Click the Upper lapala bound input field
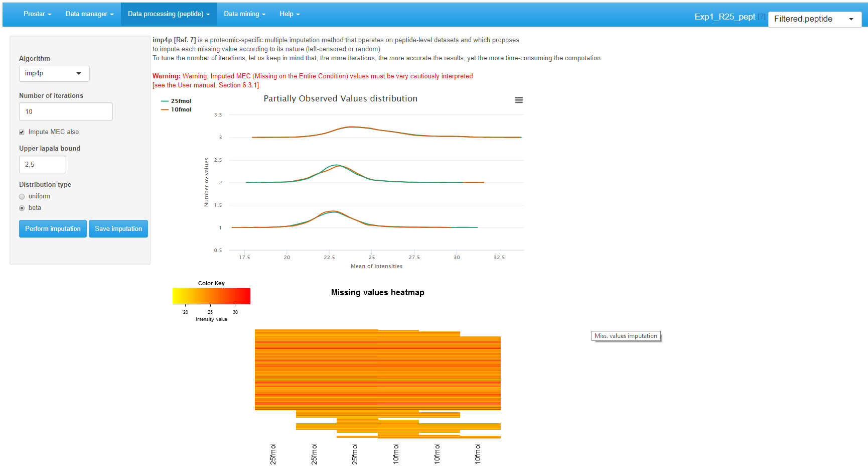The height and width of the screenshot is (473, 868). pos(42,164)
